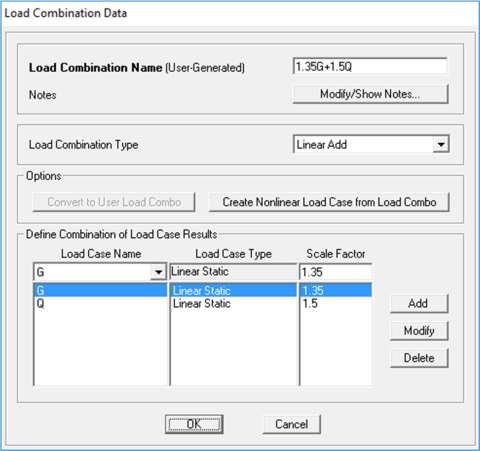Click the Scale Factor input field showing 1.35
The image size is (480, 451).
(x=335, y=272)
